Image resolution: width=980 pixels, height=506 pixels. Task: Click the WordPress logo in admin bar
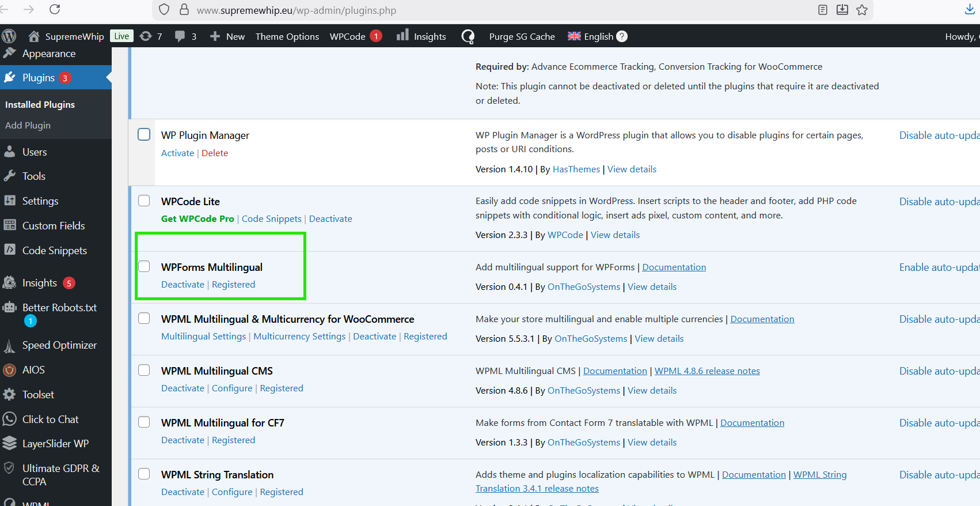point(9,36)
